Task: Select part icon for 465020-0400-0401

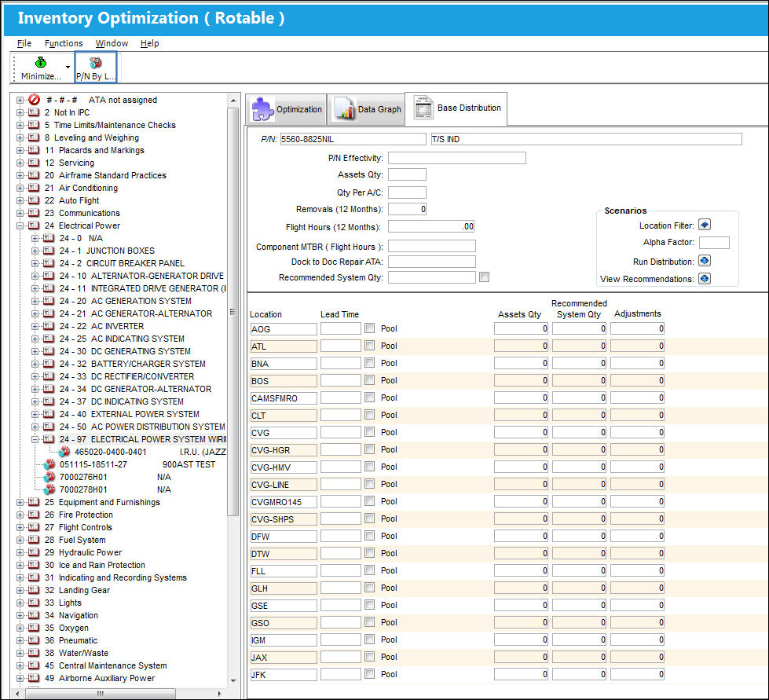Action: [64, 452]
